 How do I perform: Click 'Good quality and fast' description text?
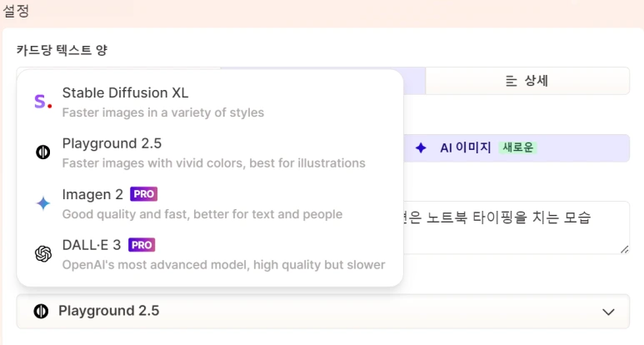click(x=202, y=214)
